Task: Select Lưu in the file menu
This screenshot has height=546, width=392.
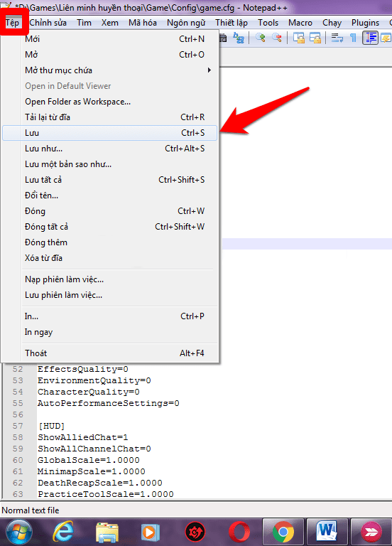Action: [110, 133]
